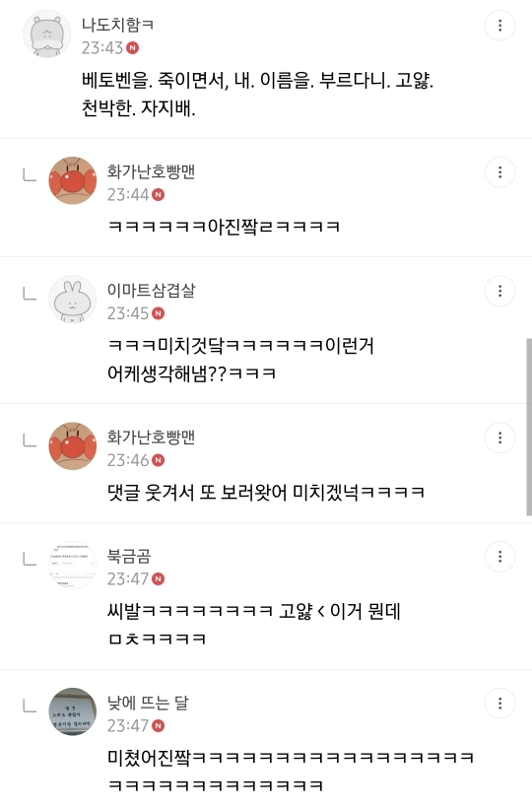This screenshot has width=532, height=809.
Task: Open the three-dot menu on 북금곰's reply
Action: (x=499, y=557)
